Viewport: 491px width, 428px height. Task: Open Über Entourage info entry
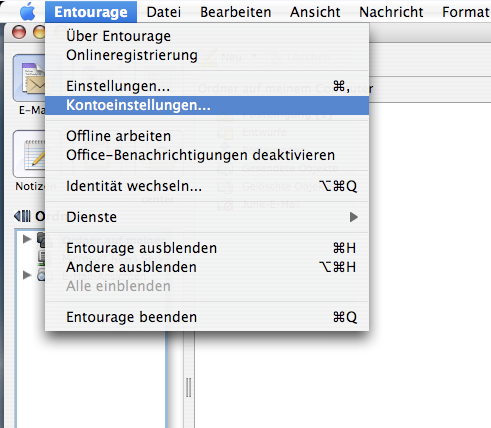tap(207, 36)
